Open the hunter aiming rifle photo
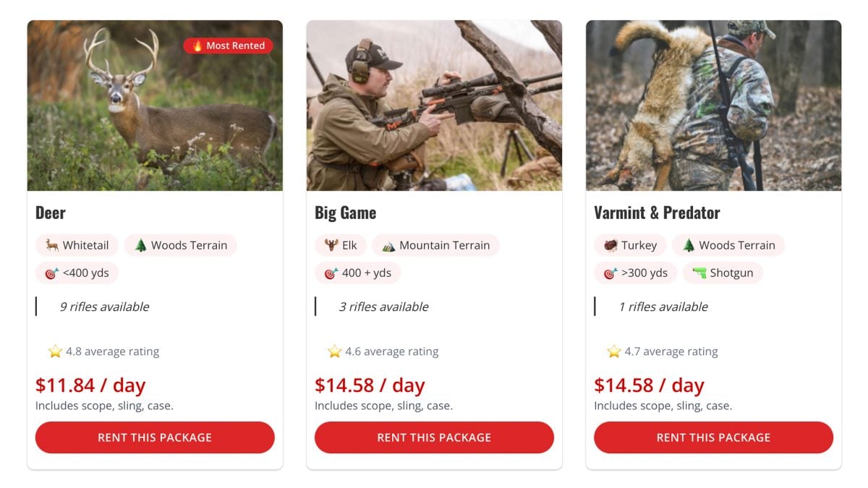The width and height of the screenshot is (868, 488). [x=434, y=106]
